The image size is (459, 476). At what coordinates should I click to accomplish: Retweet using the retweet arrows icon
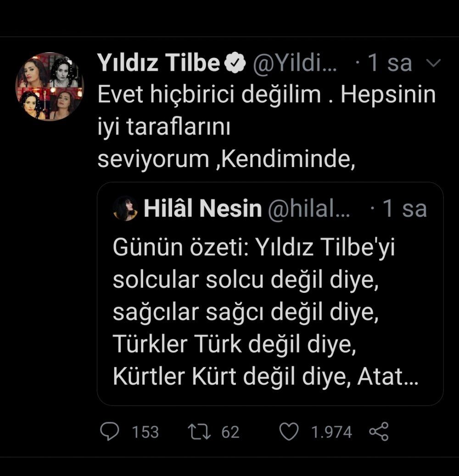(200, 431)
